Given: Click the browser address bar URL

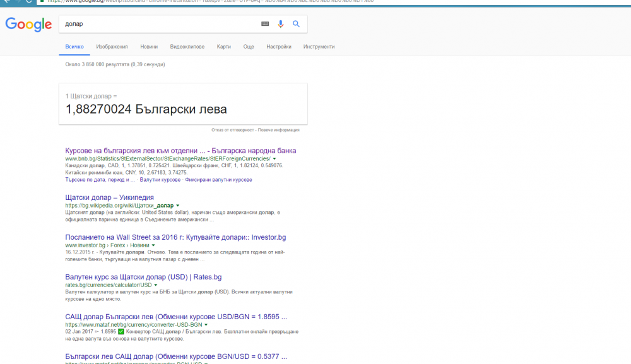Looking at the screenshot, I should point(211,1).
